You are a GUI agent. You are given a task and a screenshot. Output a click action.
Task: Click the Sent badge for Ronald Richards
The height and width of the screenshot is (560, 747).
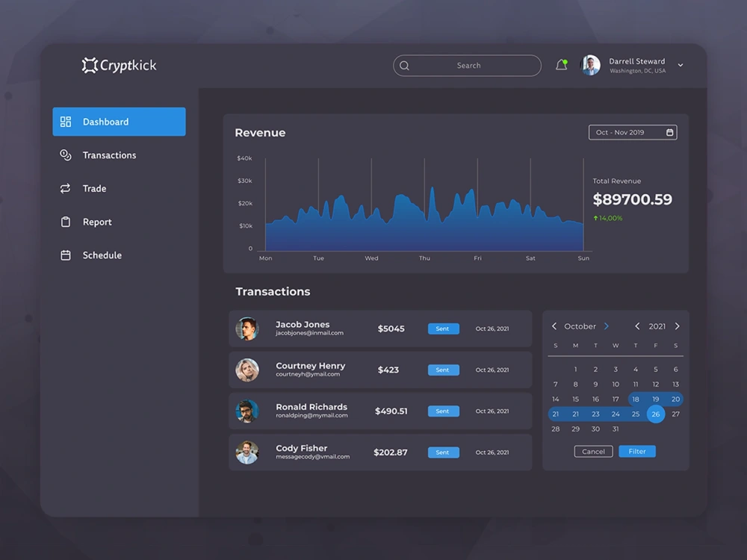point(444,411)
